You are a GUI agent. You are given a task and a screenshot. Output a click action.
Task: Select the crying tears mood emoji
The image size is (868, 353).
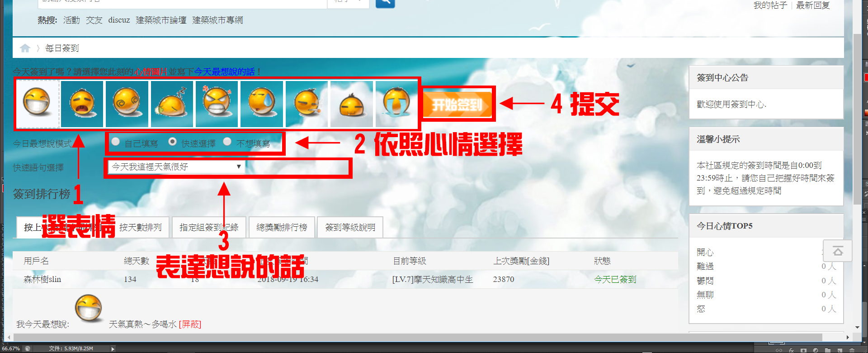click(x=396, y=103)
